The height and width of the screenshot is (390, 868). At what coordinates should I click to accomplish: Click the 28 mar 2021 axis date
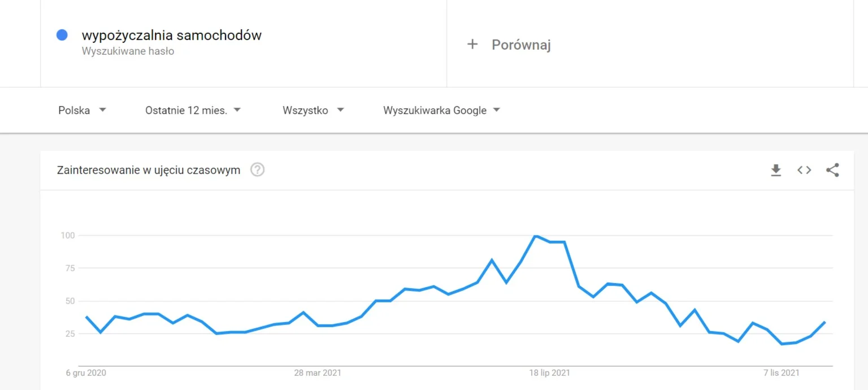coord(318,373)
